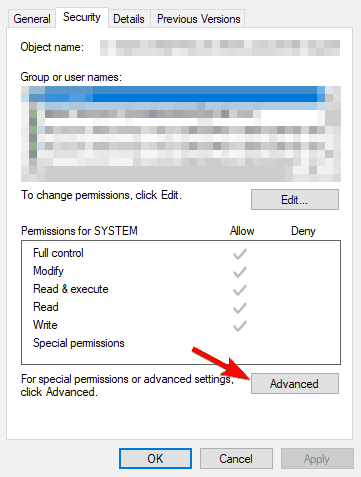361x477 pixels.
Task: Cancel the properties dialog
Action: click(236, 459)
